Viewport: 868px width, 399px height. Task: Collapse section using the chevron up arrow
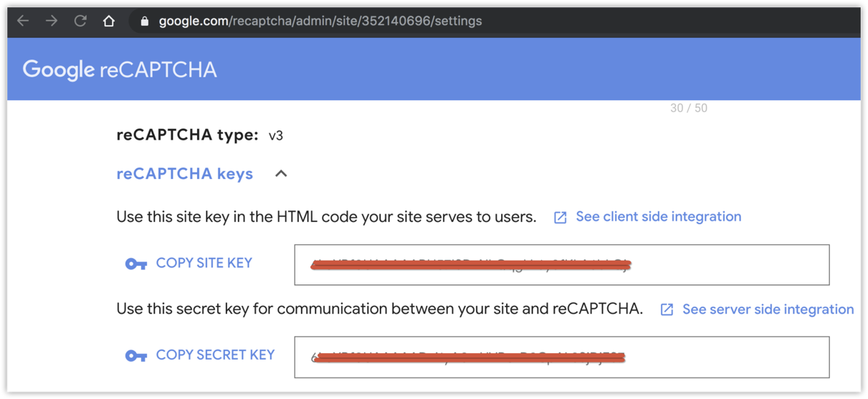[x=281, y=173]
